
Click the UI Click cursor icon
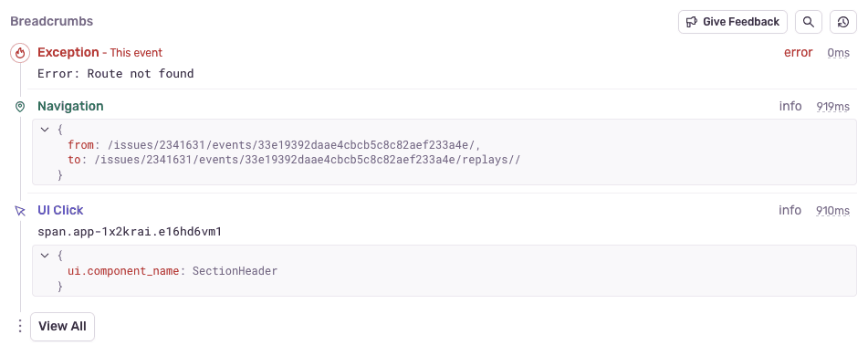20,211
